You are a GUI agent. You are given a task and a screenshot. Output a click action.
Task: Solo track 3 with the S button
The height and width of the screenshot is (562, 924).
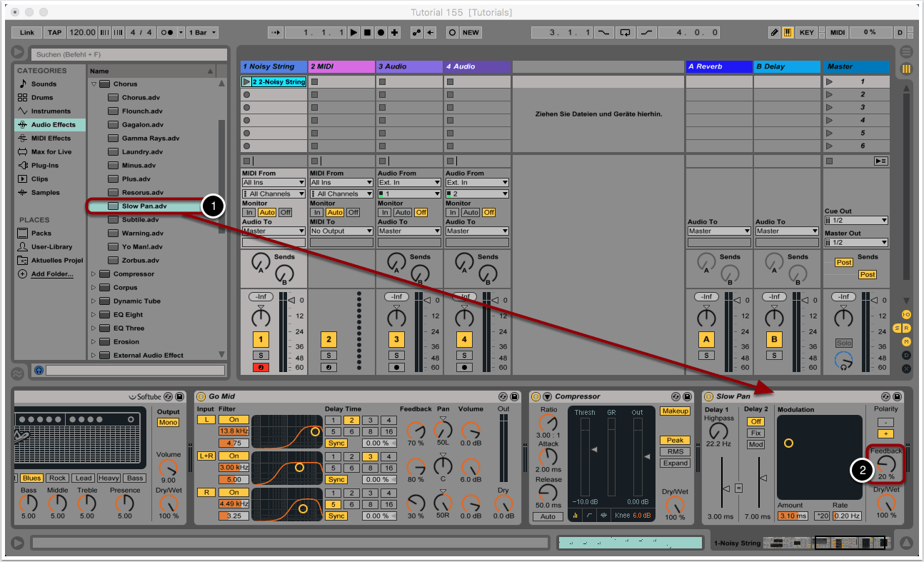pyautogui.click(x=396, y=355)
